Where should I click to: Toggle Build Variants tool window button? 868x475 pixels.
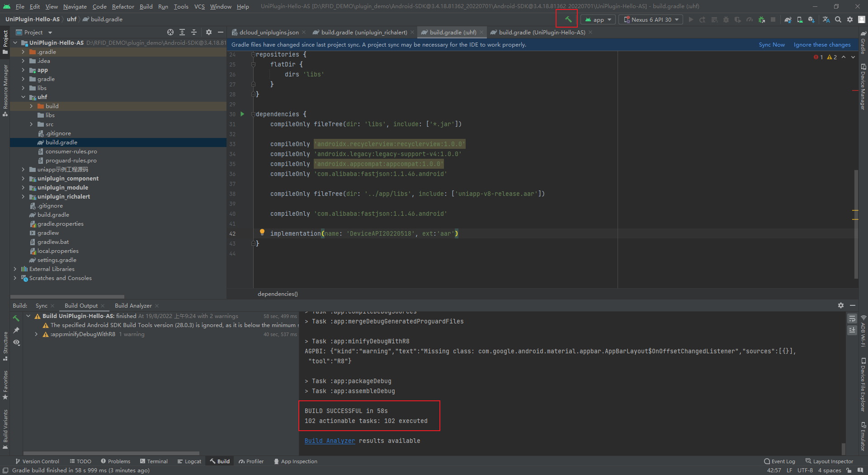[5, 429]
